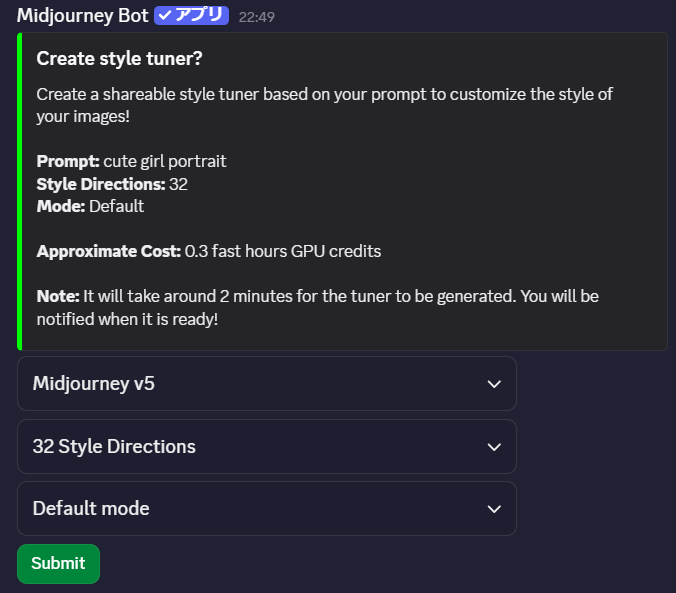676x593 pixels.
Task: Click the prompt text "cute girl portrait"
Action: pyautogui.click(x=165, y=161)
